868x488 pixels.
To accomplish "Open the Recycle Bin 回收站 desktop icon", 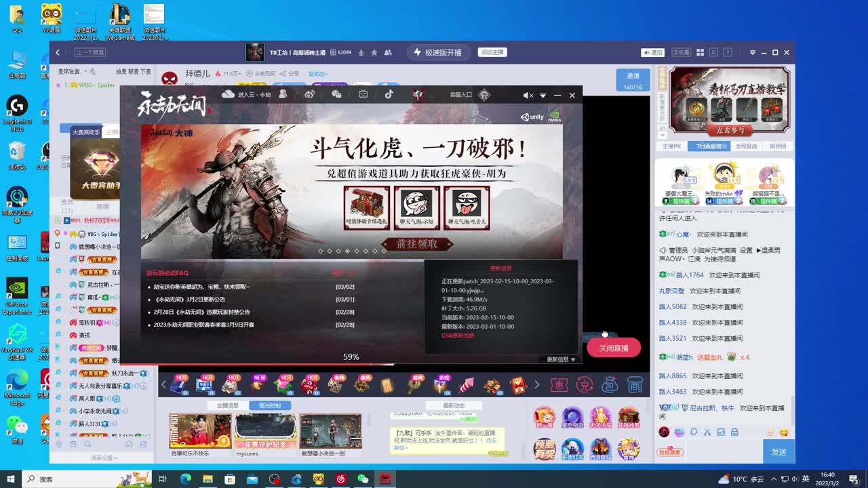I will [x=17, y=156].
